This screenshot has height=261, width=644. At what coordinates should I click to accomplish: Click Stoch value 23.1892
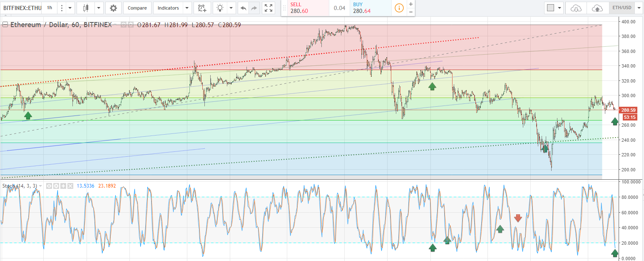click(107, 186)
